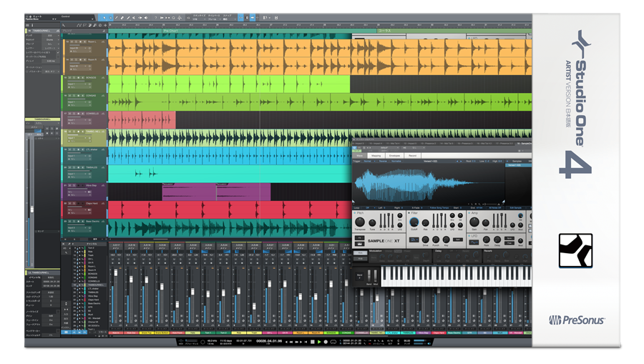Viewport: 644px width, 364px height.
Task: Open BONGOS track Input 1 dropdown
Action: (x=79, y=84)
